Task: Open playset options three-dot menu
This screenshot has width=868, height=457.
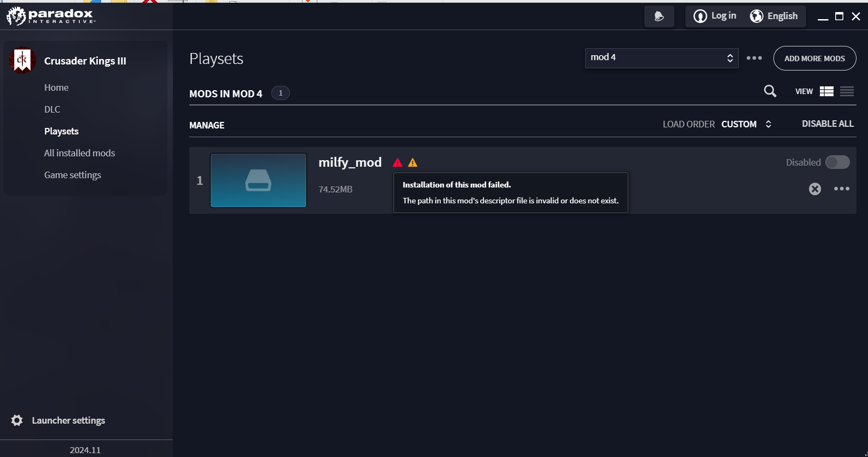Action: coord(754,58)
